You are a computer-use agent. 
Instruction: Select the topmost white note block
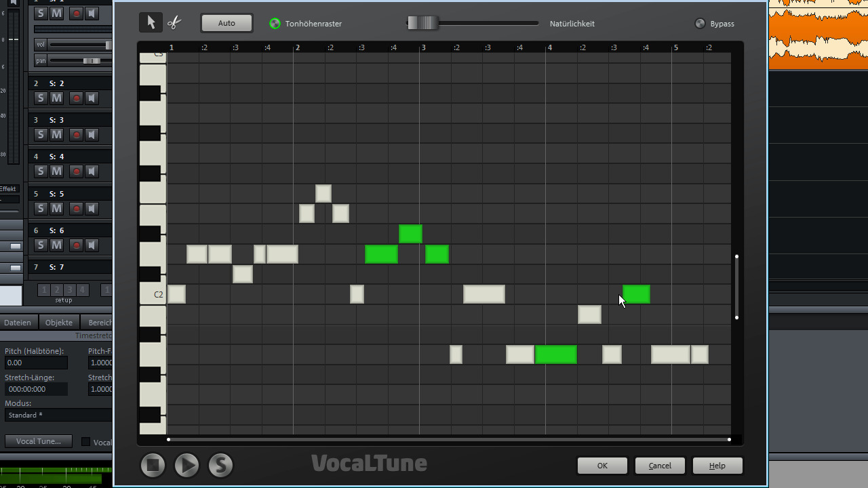tap(323, 193)
